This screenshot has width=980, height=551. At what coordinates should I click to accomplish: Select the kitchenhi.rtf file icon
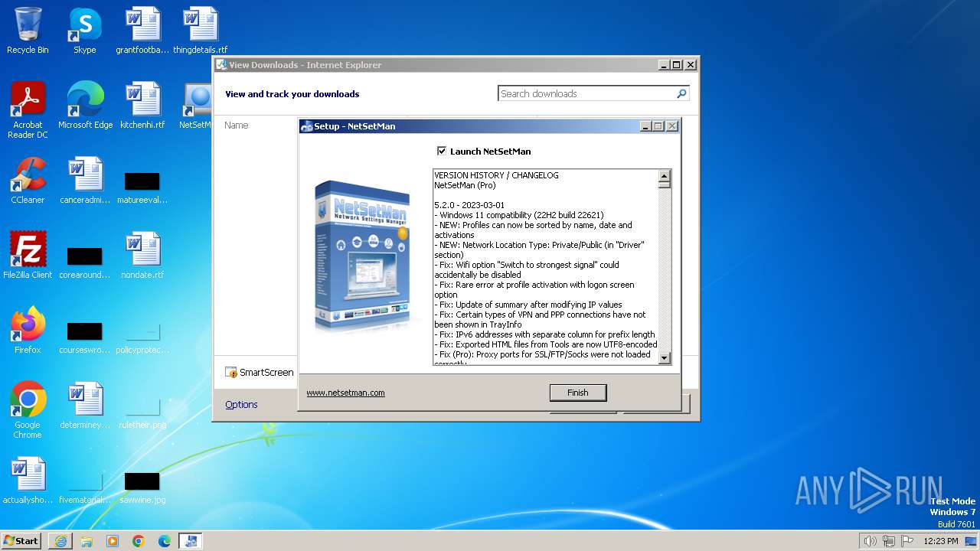[142, 106]
